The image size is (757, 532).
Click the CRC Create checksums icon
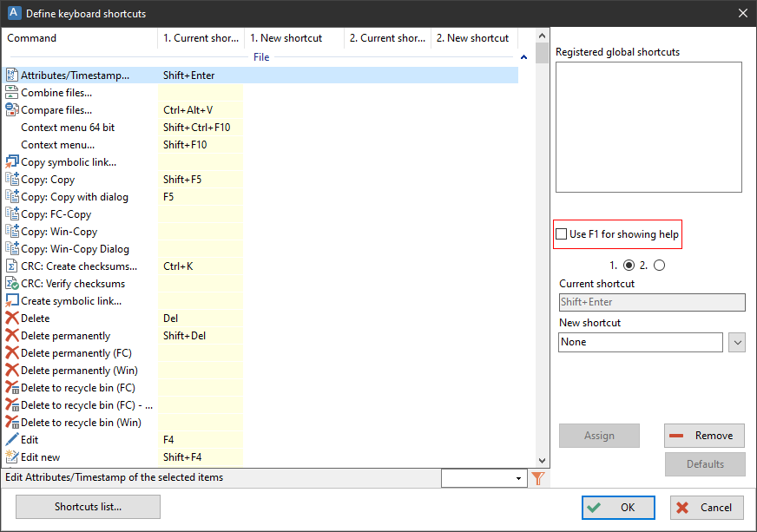click(x=12, y=266)
